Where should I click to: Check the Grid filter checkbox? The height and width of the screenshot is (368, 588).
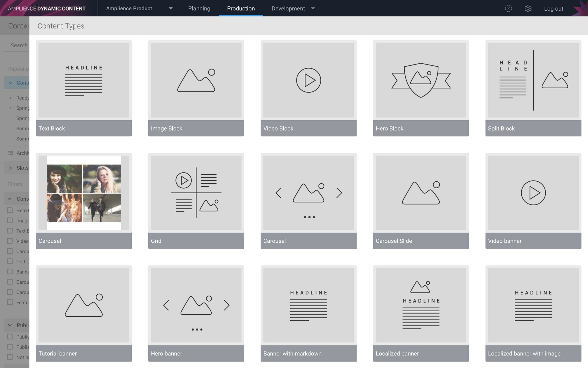coord(10,261)
